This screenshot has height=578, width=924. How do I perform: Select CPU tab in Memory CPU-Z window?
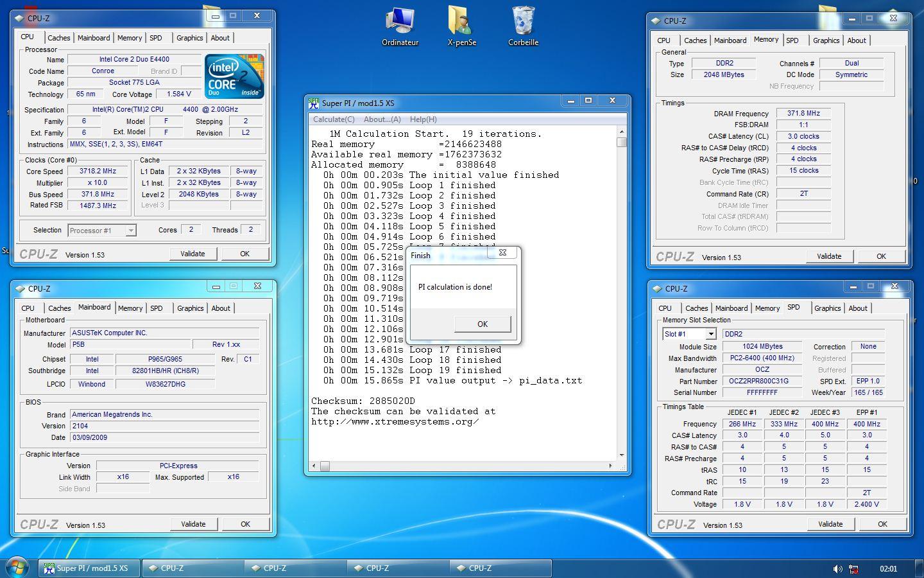(x=664, y=40)
